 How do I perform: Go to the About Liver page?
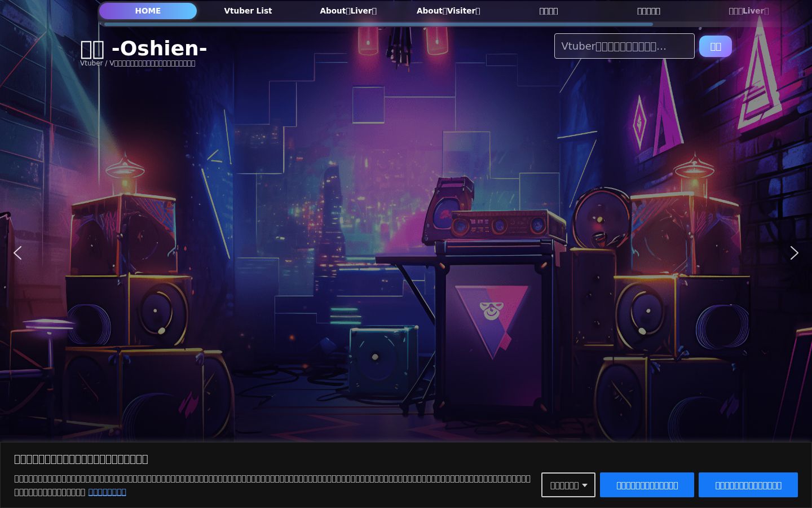[x=348, y=11]
